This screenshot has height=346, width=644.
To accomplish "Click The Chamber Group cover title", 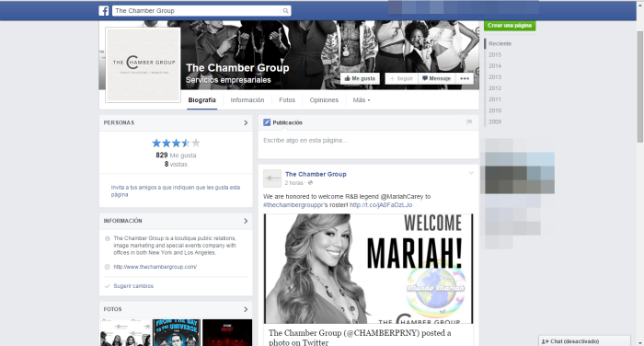I will pyautogui.click(x=237, y=68).
